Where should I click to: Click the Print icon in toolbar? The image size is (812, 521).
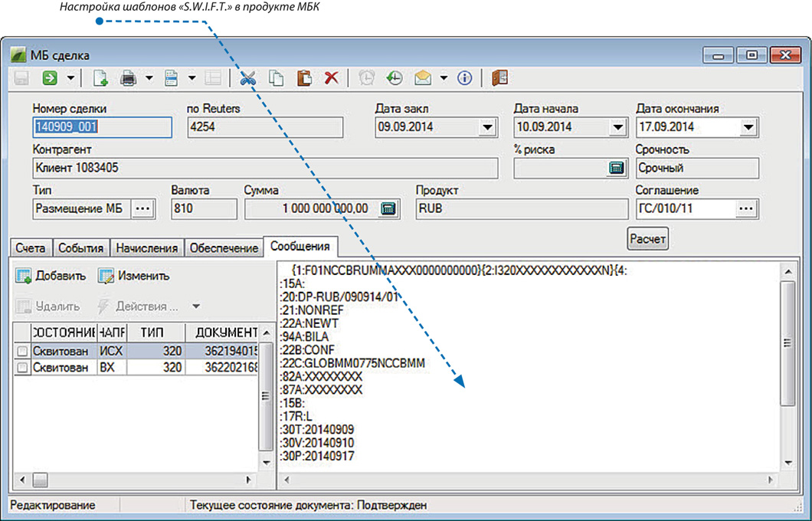pyautogui.click(x=129, y=78)
